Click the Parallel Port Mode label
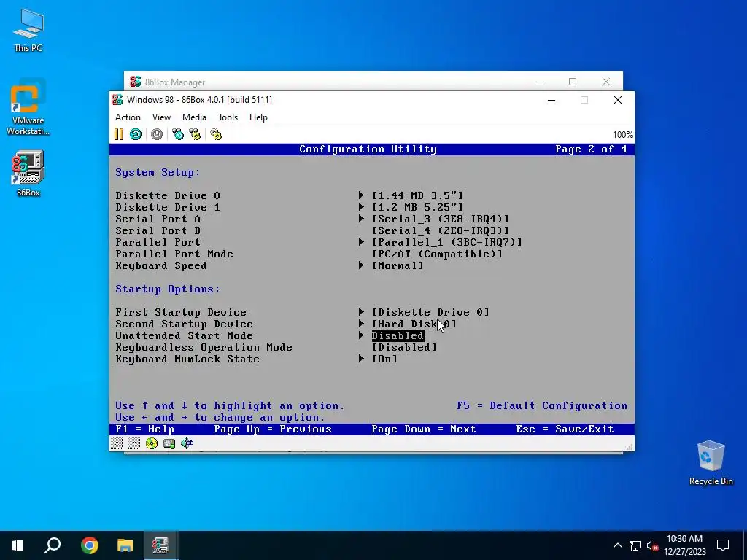747x560 pixels. click(x=174, y=254)
